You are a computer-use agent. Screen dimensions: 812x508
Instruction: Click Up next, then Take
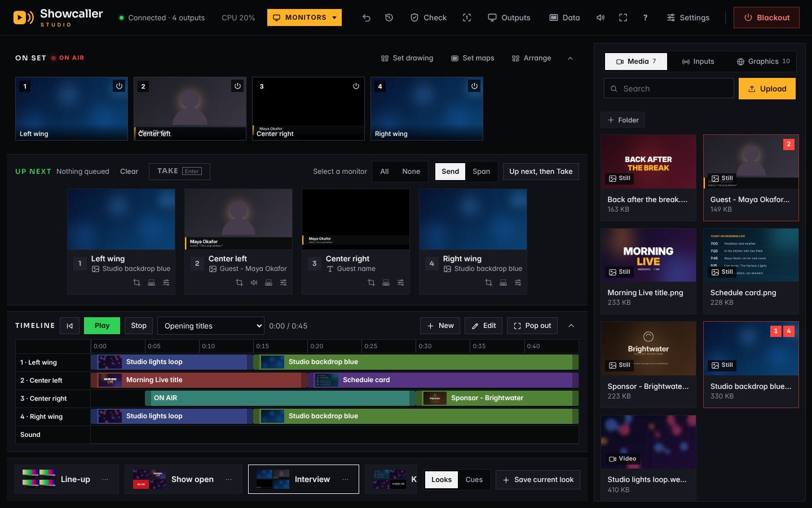[x=541, y=172]
